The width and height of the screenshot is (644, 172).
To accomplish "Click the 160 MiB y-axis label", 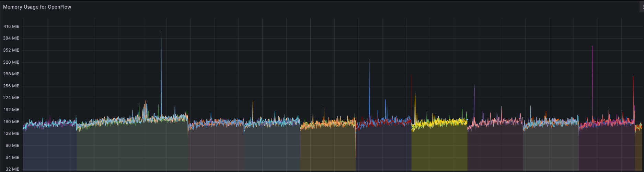I will tap(12, 122).
